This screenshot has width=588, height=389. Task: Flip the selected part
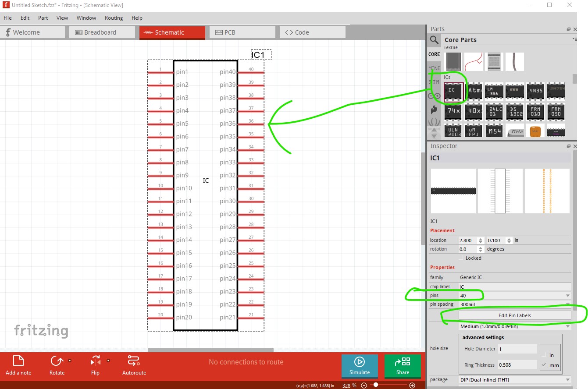pos(95,365)
